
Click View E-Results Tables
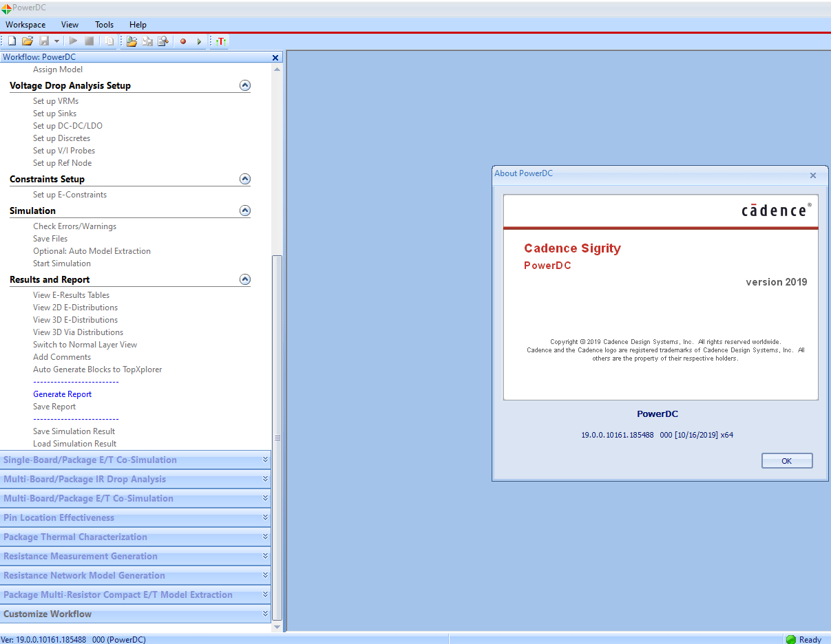pyautogui.click(x=72, y=295)
